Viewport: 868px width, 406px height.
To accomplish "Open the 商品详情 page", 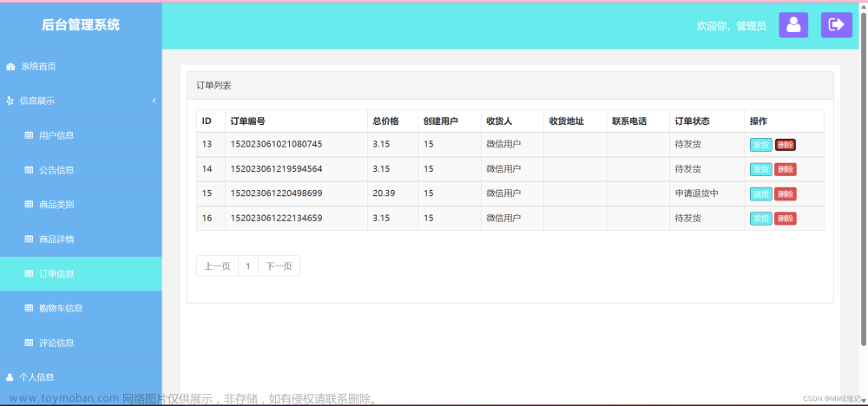I will click(81, 239).
